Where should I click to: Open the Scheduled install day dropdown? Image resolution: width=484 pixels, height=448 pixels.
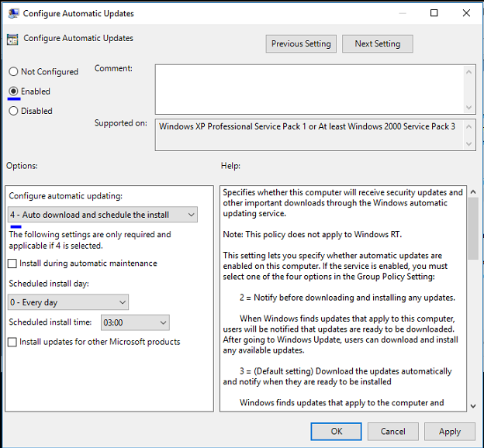pos(68,302)
